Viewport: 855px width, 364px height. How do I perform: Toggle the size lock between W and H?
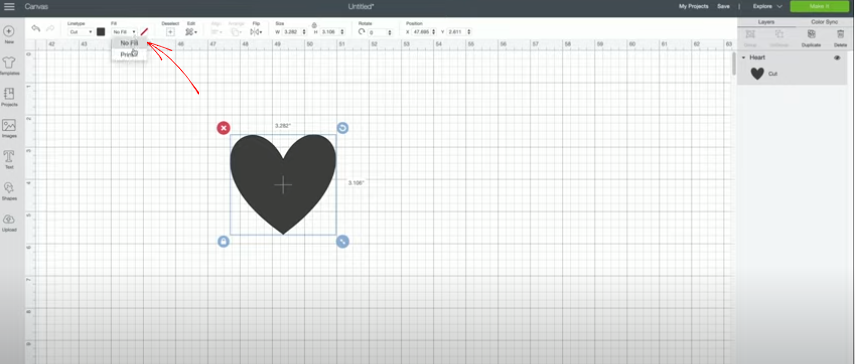coord(314,25)
